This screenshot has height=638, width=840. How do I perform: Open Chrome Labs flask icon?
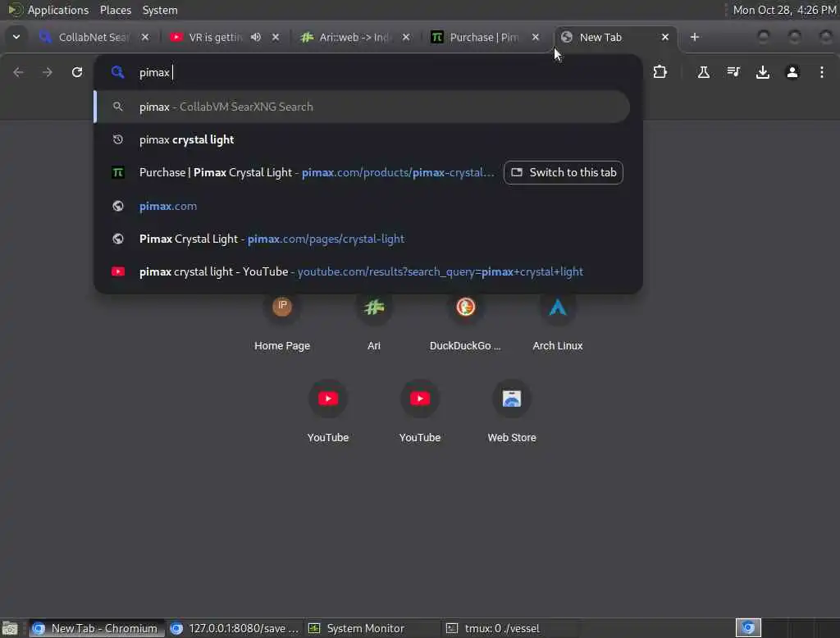(703, 72)
